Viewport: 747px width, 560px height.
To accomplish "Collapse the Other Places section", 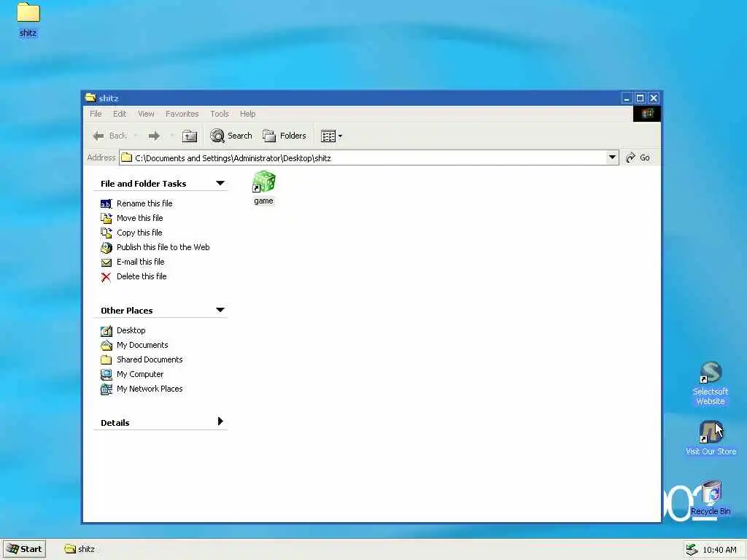I will point(220,310).
